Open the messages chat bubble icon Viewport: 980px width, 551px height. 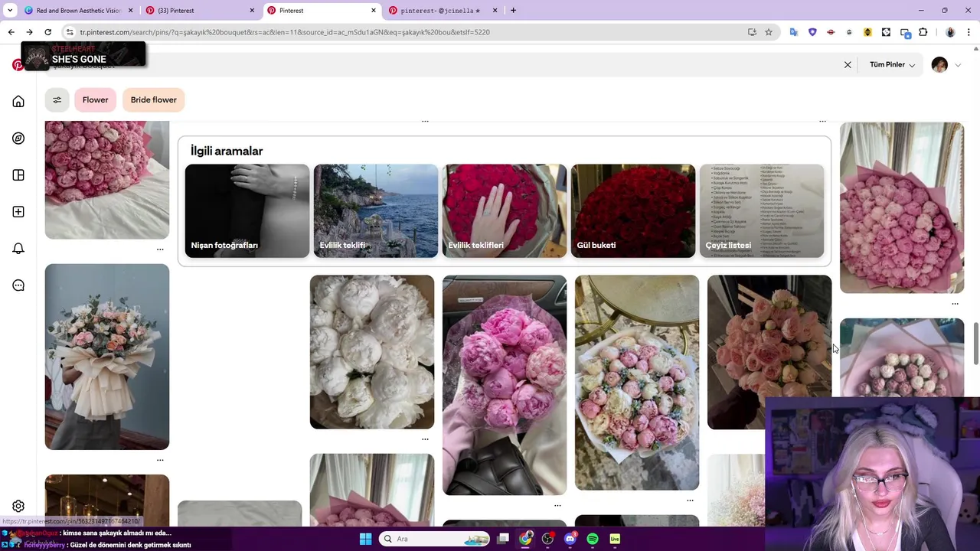pos(18,285)
